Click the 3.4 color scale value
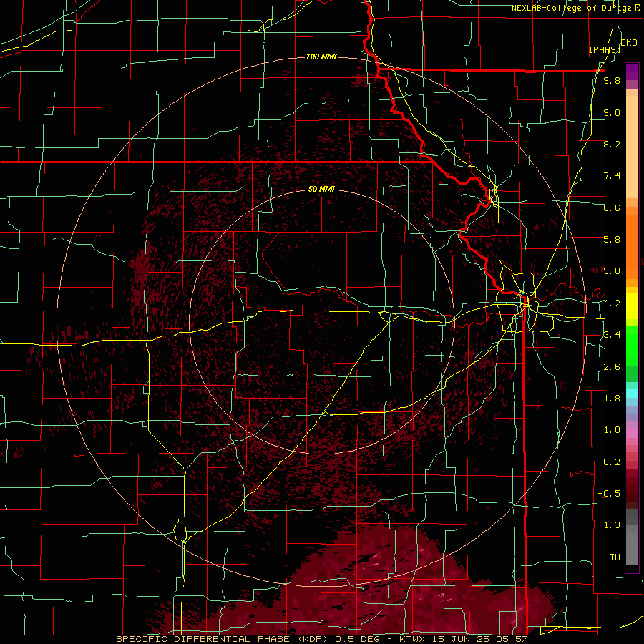The height and width of the screenshot is (644, 644). tap(612, 335)
